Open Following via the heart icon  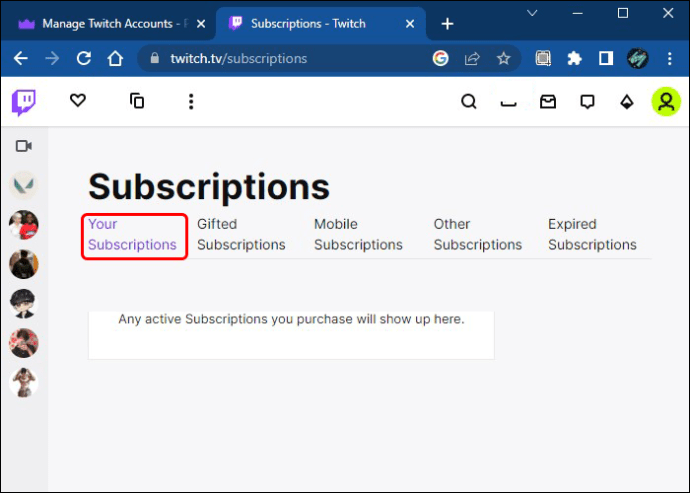(x=78, y=101)
